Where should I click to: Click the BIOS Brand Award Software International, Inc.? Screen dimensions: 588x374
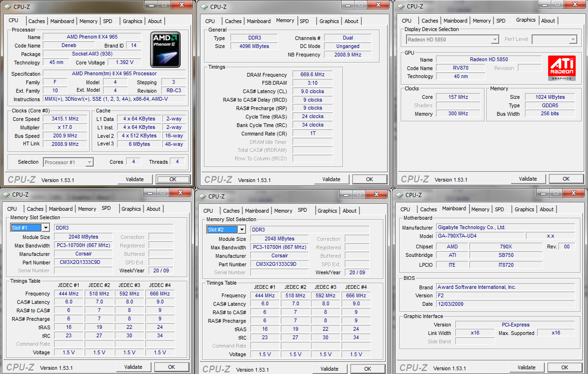point(506,287)
